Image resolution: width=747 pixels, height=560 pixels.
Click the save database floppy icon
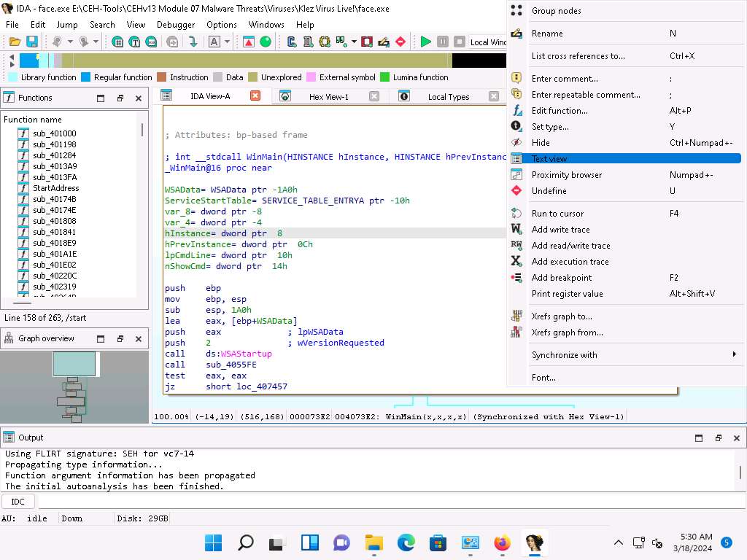32,42
